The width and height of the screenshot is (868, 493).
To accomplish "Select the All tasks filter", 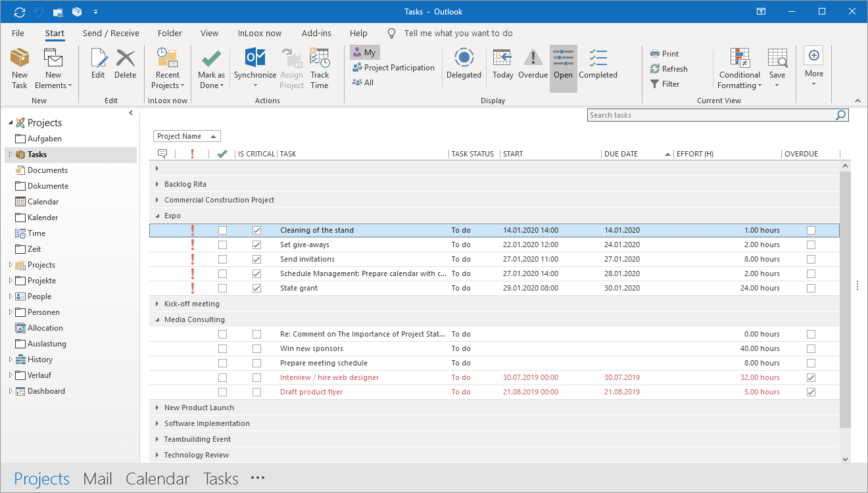I will point(363,83).
